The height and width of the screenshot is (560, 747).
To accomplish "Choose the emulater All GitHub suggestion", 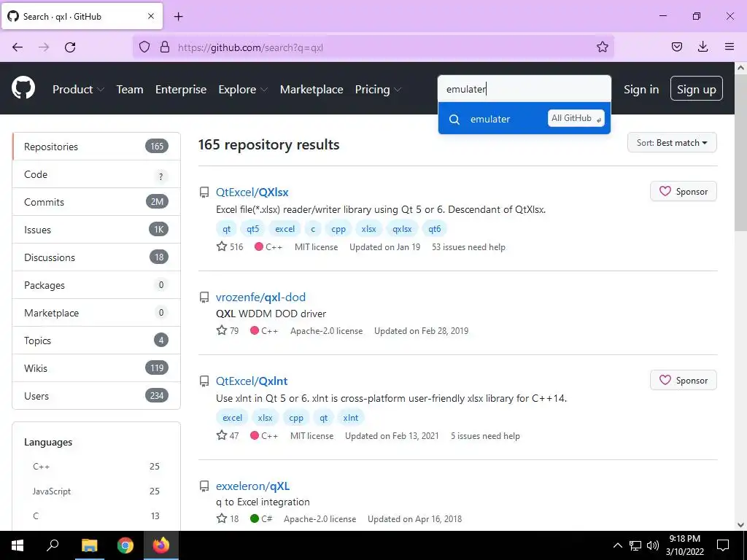I will (524, 119).
